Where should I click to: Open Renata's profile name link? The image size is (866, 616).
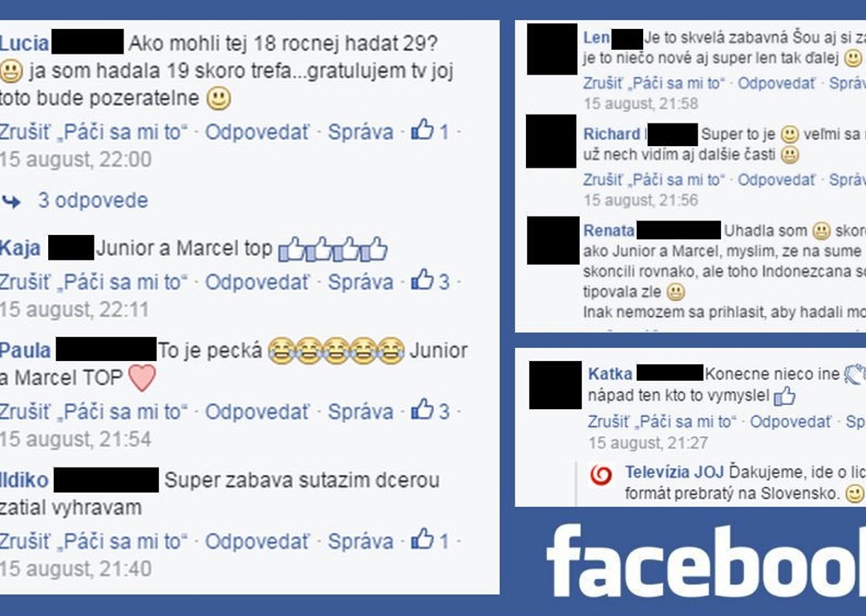click(609, 230)
